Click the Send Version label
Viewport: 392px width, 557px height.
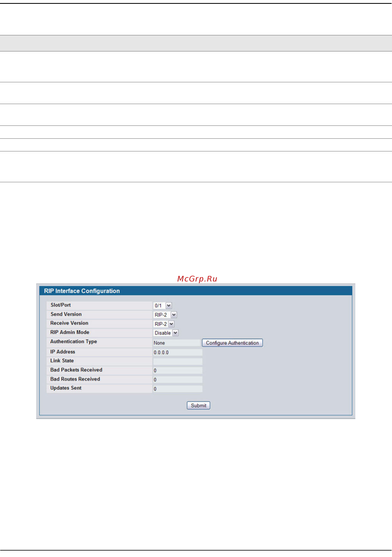pyautogui.click(x=66, y=314)
